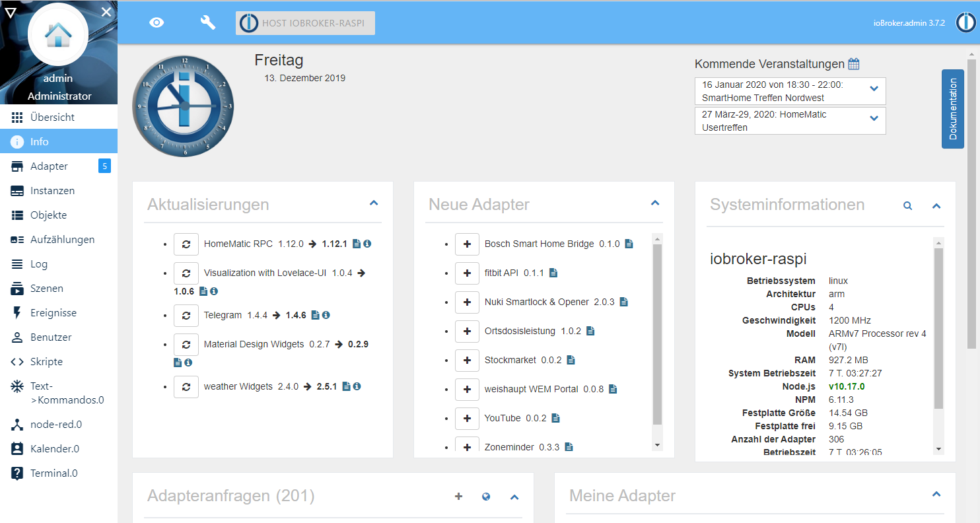This screenshot has width=980, height=523.
Task: Click plus icon for YouTube adapter
Action: point(467,418)
